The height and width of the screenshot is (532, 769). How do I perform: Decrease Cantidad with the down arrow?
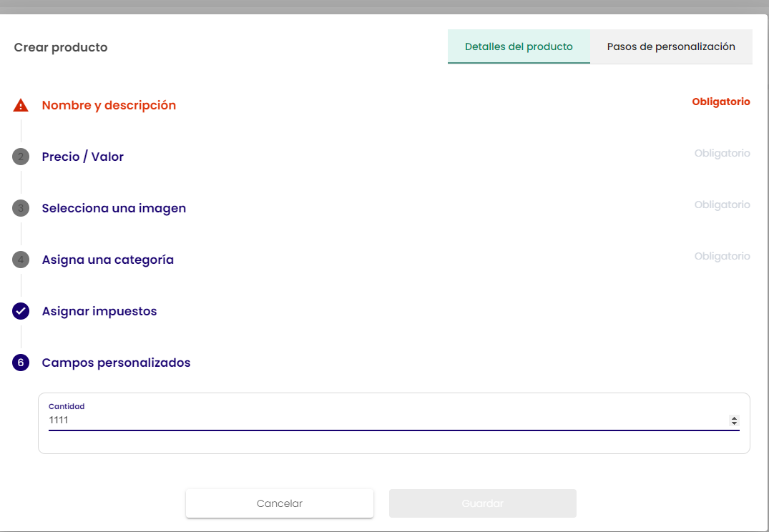tap(734, 423)
